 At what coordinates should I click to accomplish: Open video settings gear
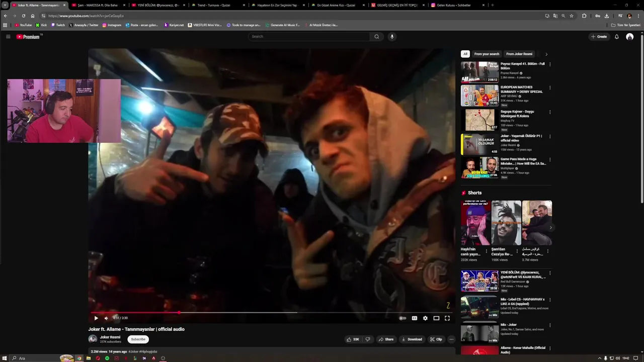tap(425, 318)
